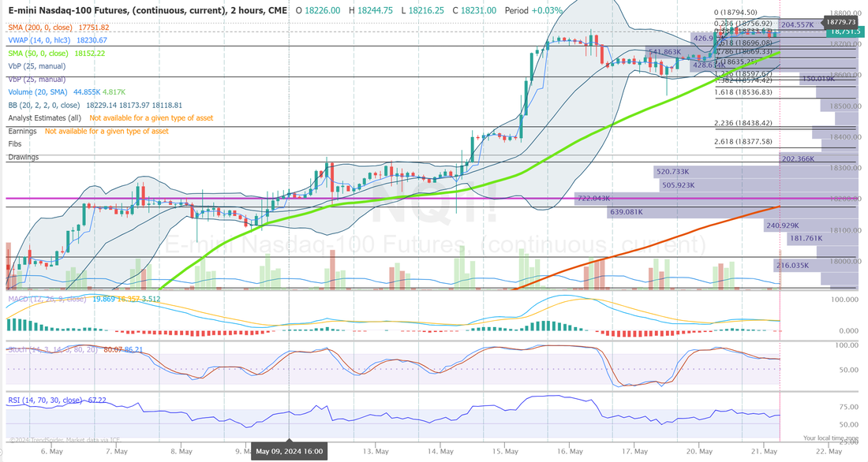Click the 75.00 level on RSI axis
Screen dimensions: 868x462
[849, 407]
